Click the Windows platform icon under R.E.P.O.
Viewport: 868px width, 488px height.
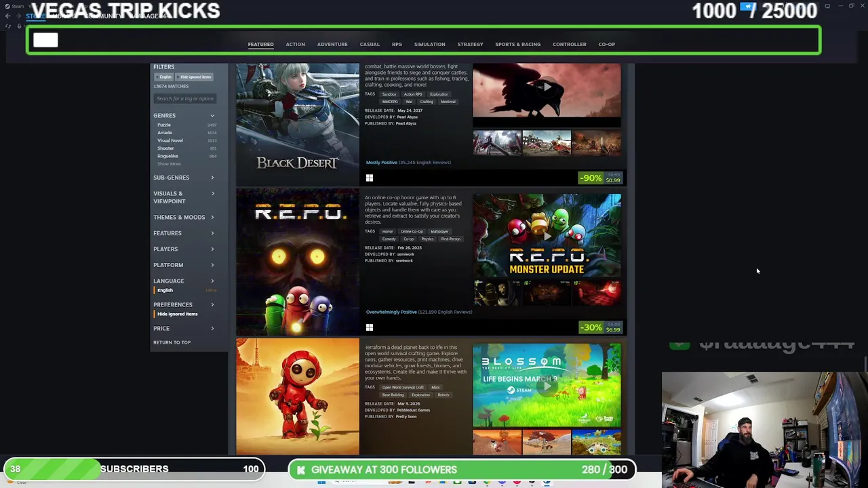pyautogui.click(x=370, y=327)
